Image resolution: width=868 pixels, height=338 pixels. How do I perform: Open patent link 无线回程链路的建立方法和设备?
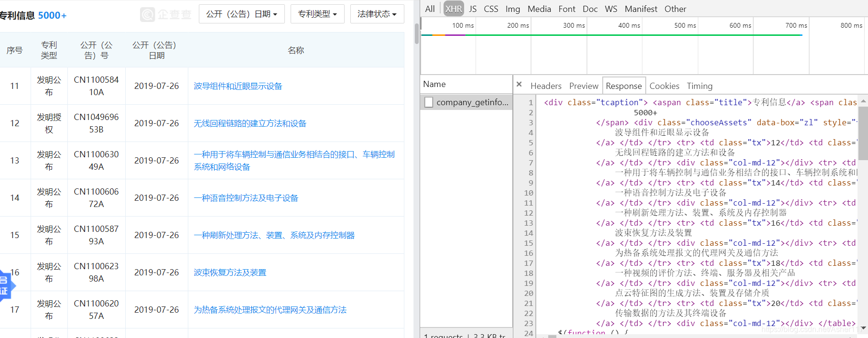pyautogui.click(x=250, y=123)
